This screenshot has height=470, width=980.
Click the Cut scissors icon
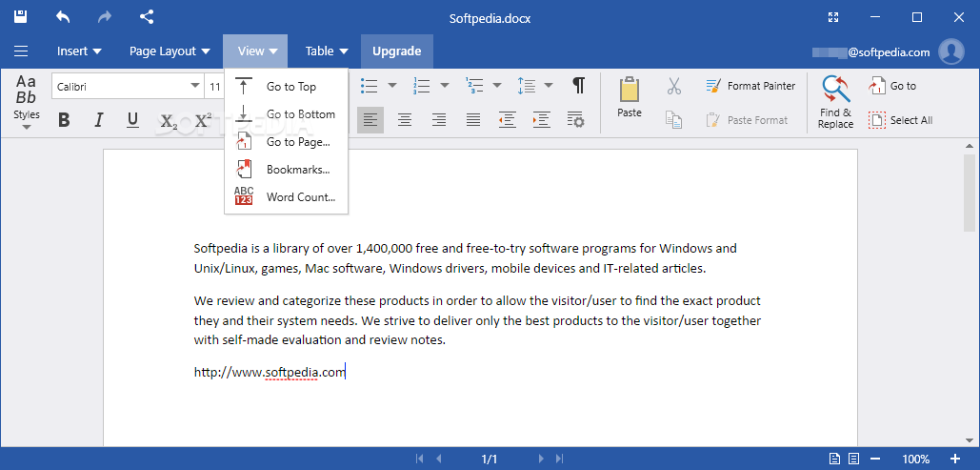[673, 86]
